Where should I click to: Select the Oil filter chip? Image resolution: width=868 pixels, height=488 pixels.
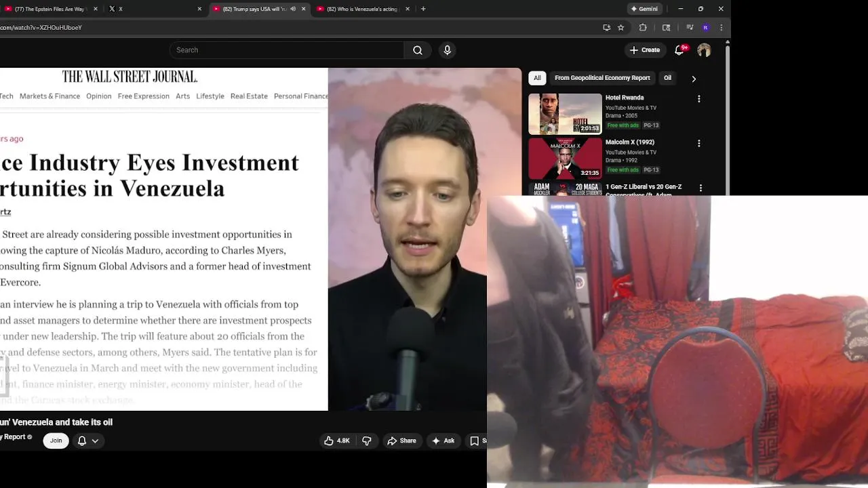tap(667, 78)
